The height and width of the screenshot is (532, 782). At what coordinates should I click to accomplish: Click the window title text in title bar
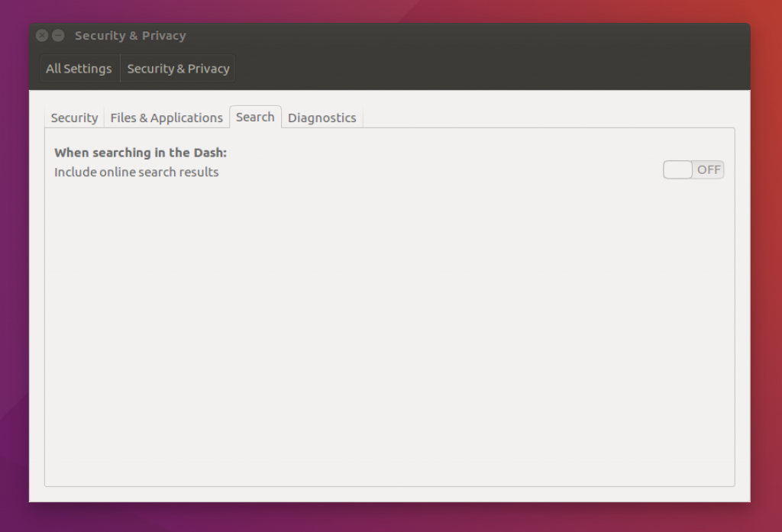130,36
